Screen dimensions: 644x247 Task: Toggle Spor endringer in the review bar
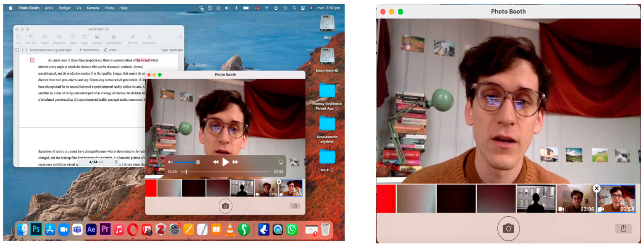(x=172, y=50)
